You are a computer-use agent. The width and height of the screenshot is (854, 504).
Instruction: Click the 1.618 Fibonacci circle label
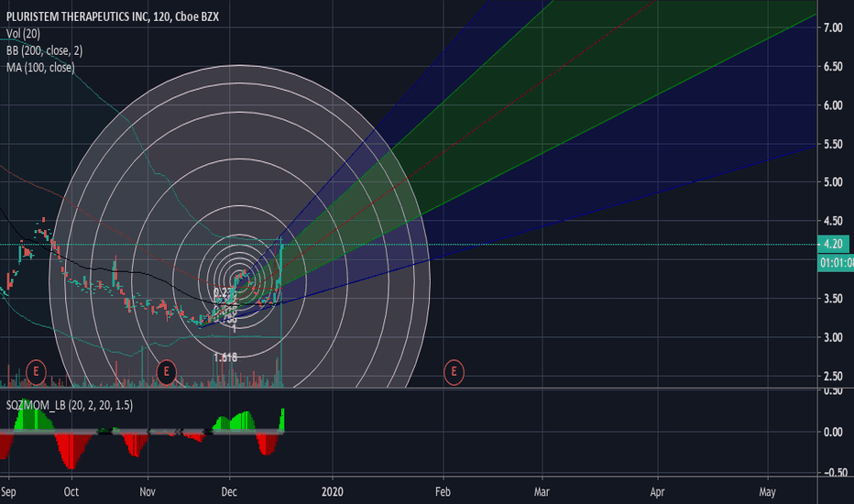point(225,357)
